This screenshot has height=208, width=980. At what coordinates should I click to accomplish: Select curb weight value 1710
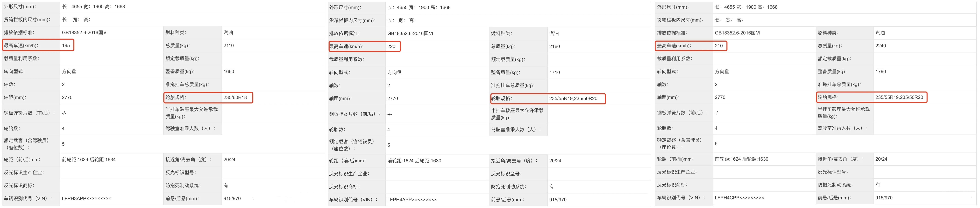[x=554, y=72]
